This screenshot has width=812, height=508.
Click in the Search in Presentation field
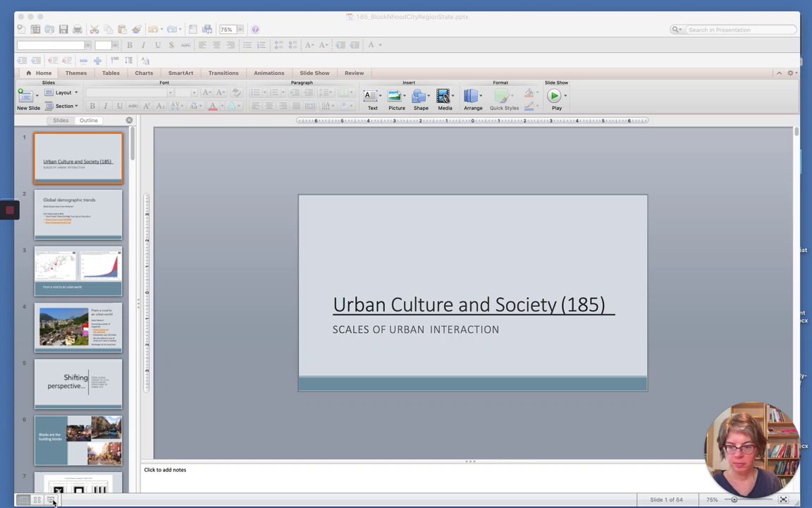click(x=739, y=30)
